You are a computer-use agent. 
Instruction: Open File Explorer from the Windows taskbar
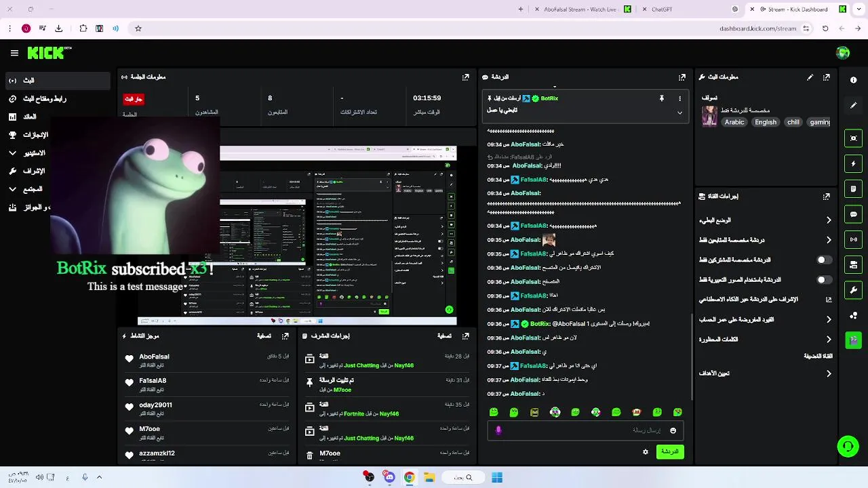(x=429, y=477)
